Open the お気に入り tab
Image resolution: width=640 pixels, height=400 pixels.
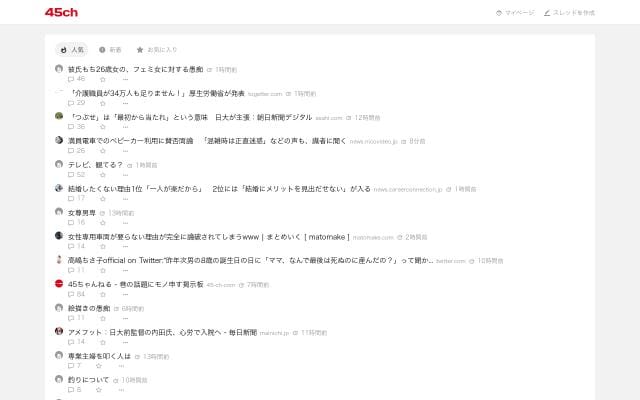[x=157, y=49]
